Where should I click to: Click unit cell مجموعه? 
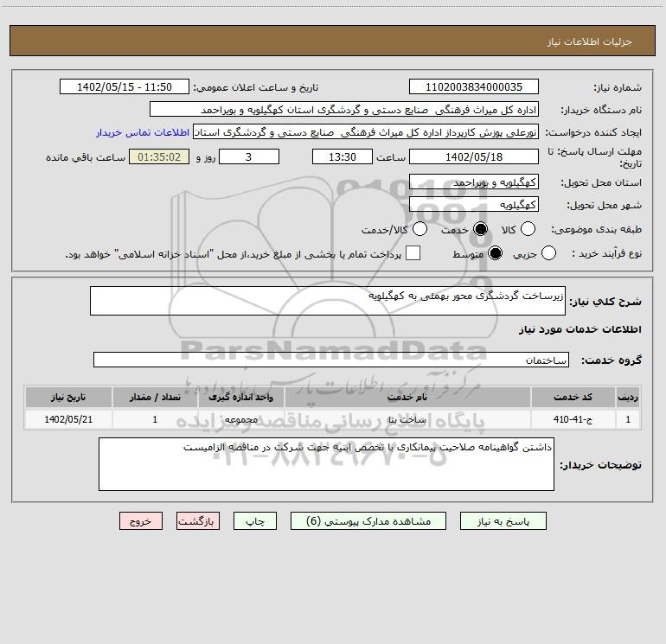pos(240,419)
